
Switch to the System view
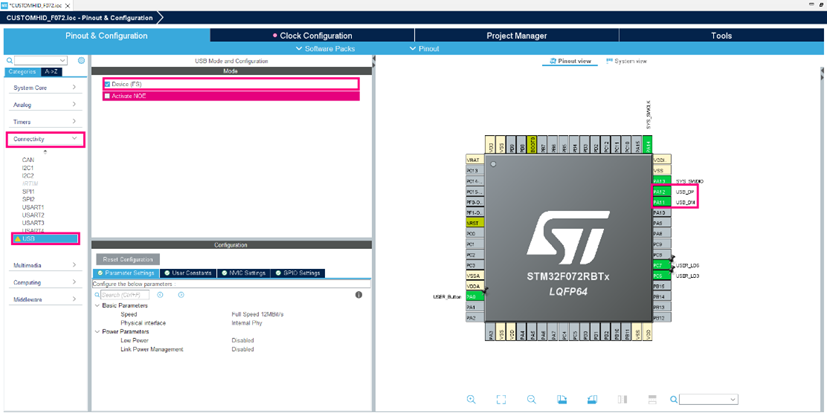[626, 61]
